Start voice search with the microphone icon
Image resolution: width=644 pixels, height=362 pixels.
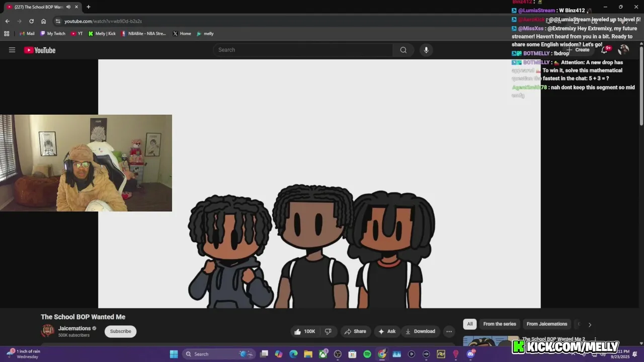(x=426, y=50)
